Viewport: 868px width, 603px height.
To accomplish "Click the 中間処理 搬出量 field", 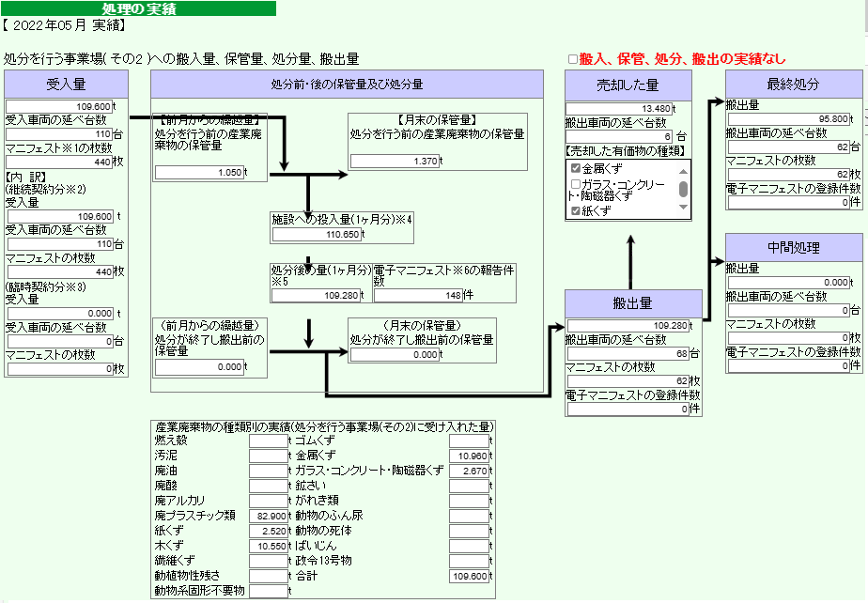I will click(789, 283).
